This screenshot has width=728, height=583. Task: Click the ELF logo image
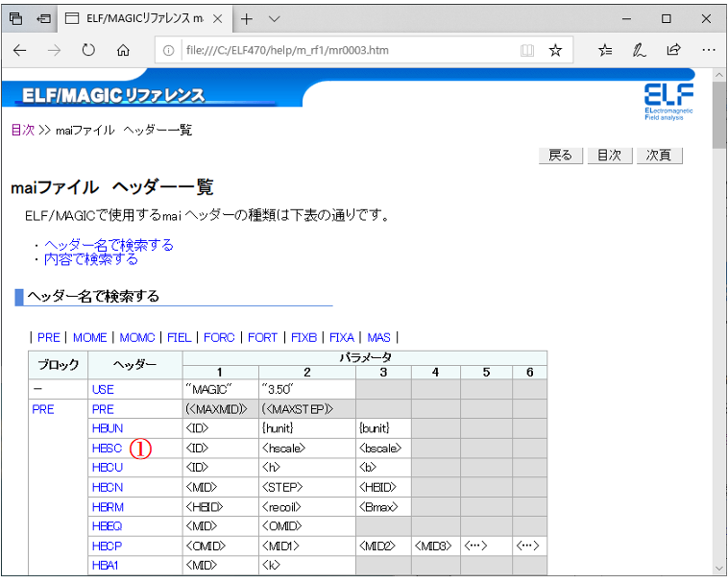[x=668, y=102]
